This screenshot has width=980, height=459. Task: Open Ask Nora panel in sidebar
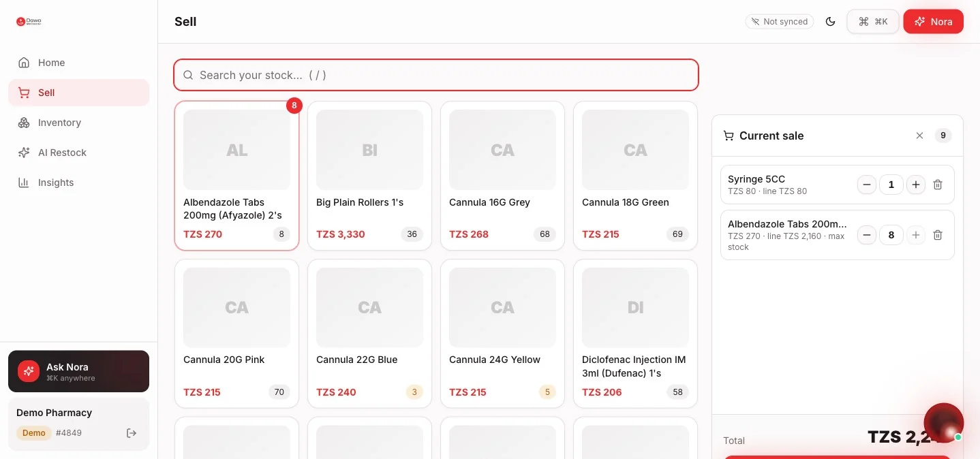(78, 371)
